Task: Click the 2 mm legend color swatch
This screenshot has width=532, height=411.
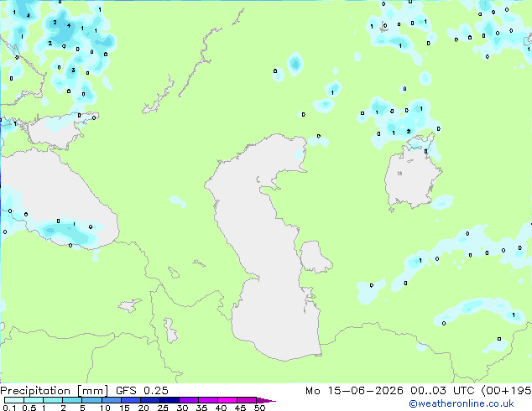Action: 72,400
